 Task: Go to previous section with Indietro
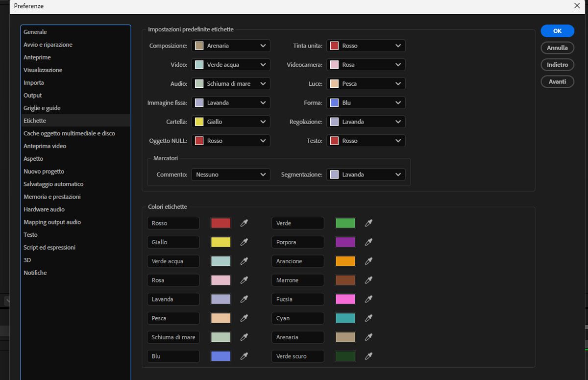pos(558,65)
